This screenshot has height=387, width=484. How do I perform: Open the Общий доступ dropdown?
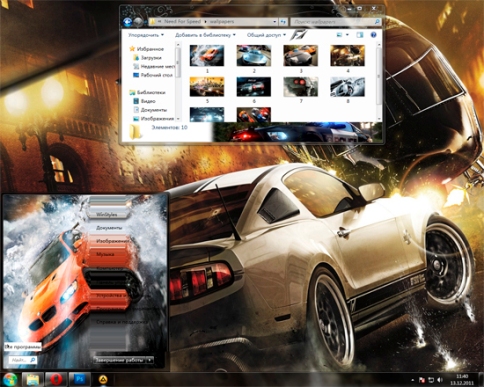(266, 35)
